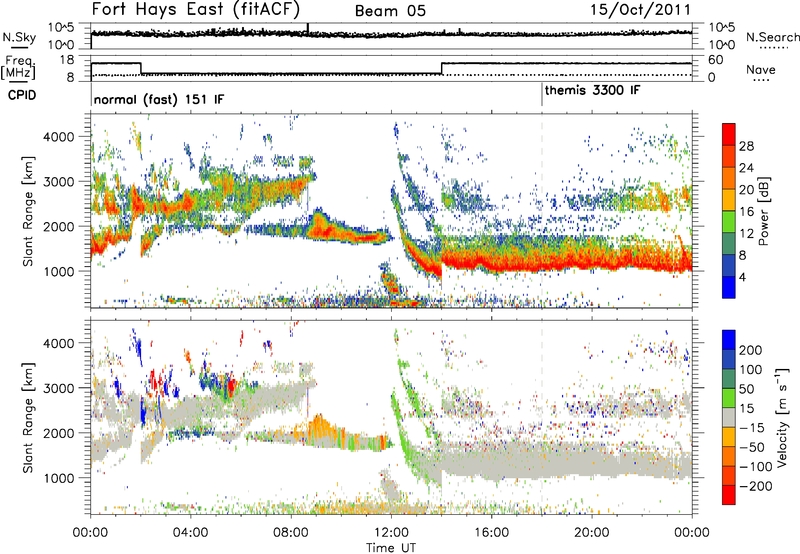Click the '18' frequency axis tick
Image resolution: width=800 pixels, height=554 pixels.
click(x=66, y=60)
